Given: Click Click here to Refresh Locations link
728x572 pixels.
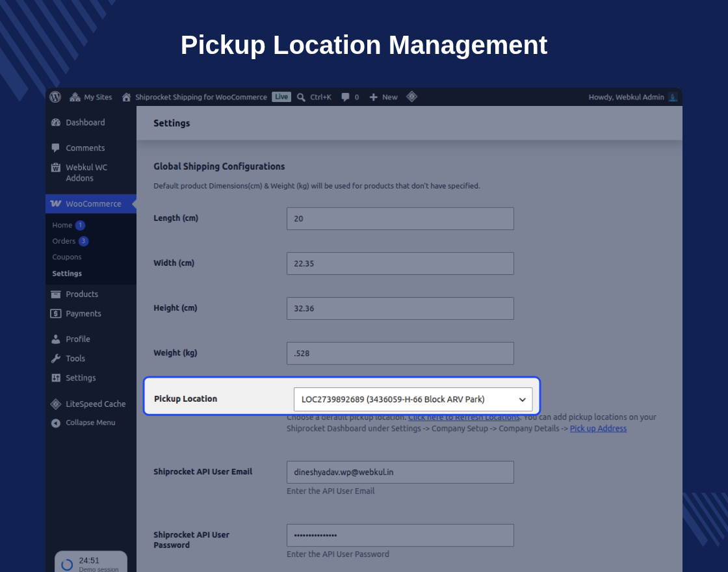Looking at the screenshot, I should 464,417.
